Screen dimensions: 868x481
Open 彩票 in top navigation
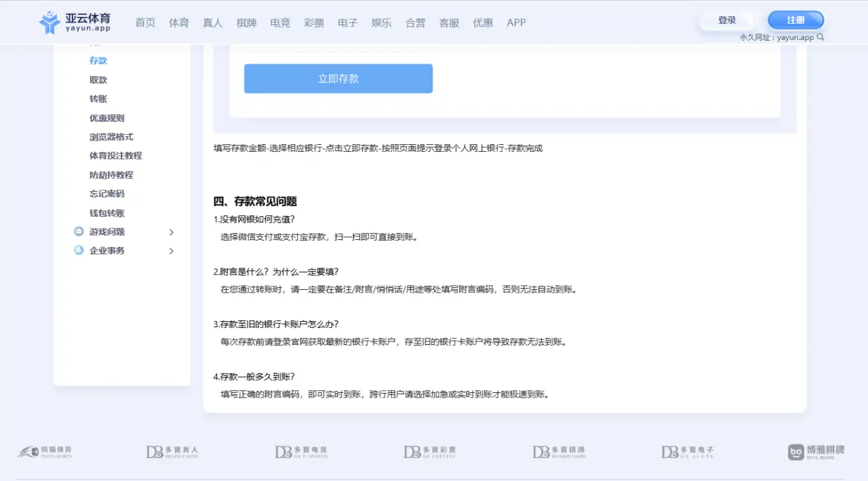point(314,22)
